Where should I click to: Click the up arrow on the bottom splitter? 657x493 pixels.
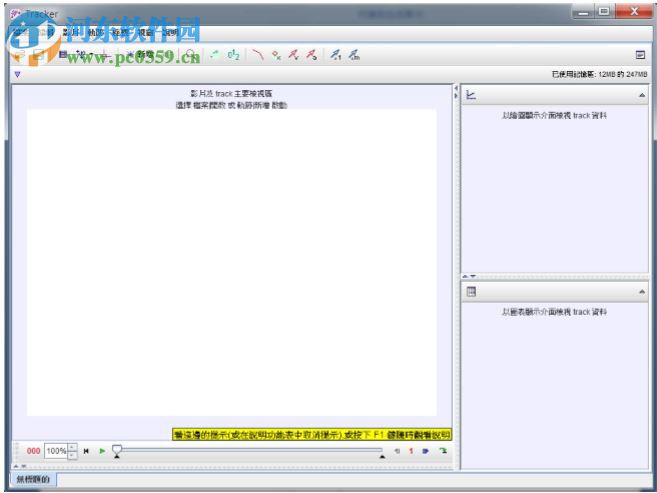click(16, 466)
